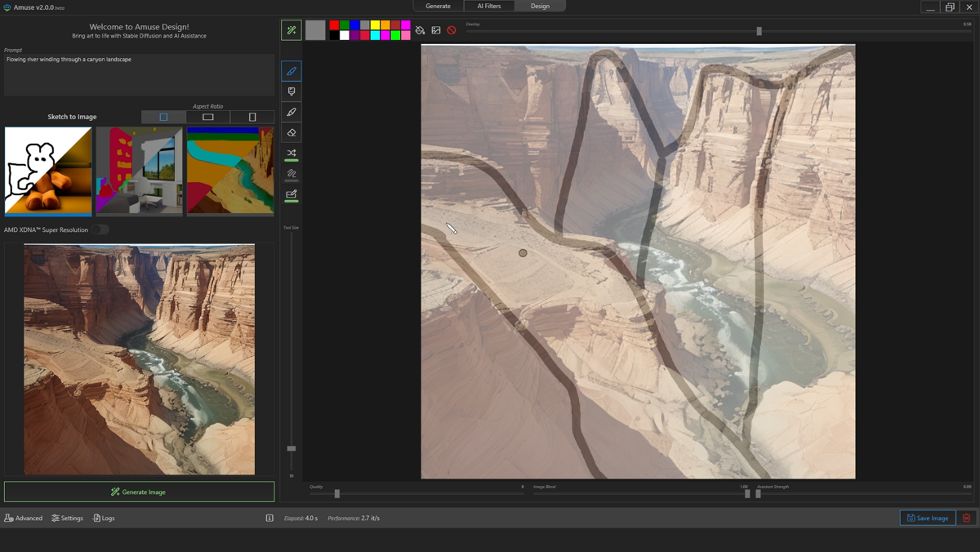The height and width of the screenshot is (552, 980).
Task: Switch to the Generate tab
Action: pos(438,6)
